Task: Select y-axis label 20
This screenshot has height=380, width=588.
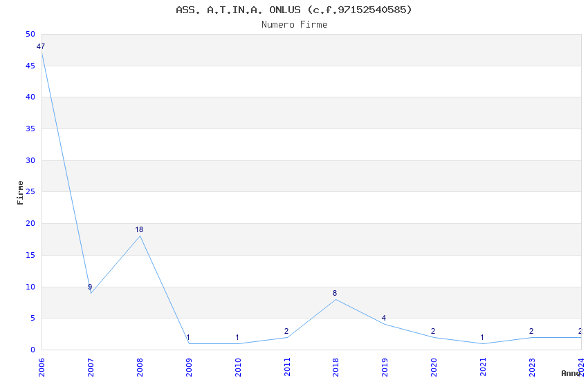Action: click(30, 223)
